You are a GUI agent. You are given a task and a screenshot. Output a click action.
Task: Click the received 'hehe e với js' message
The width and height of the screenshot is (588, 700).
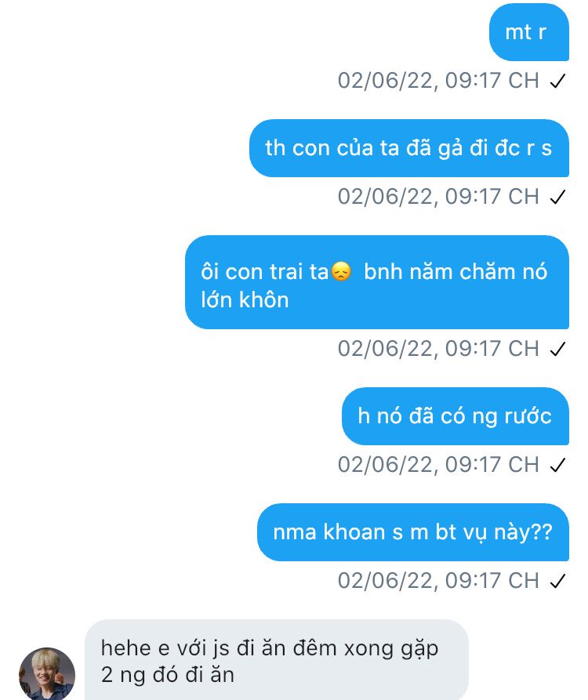click(x=277, y=660)
